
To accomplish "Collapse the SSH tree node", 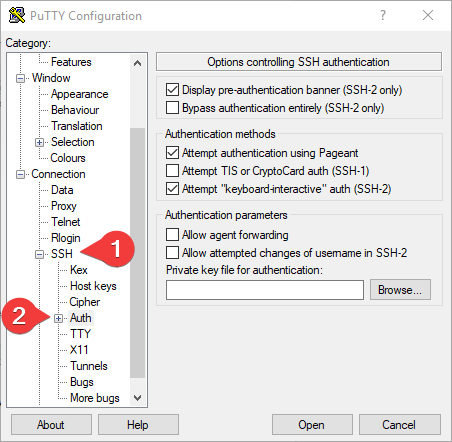I will coord(39,254).
